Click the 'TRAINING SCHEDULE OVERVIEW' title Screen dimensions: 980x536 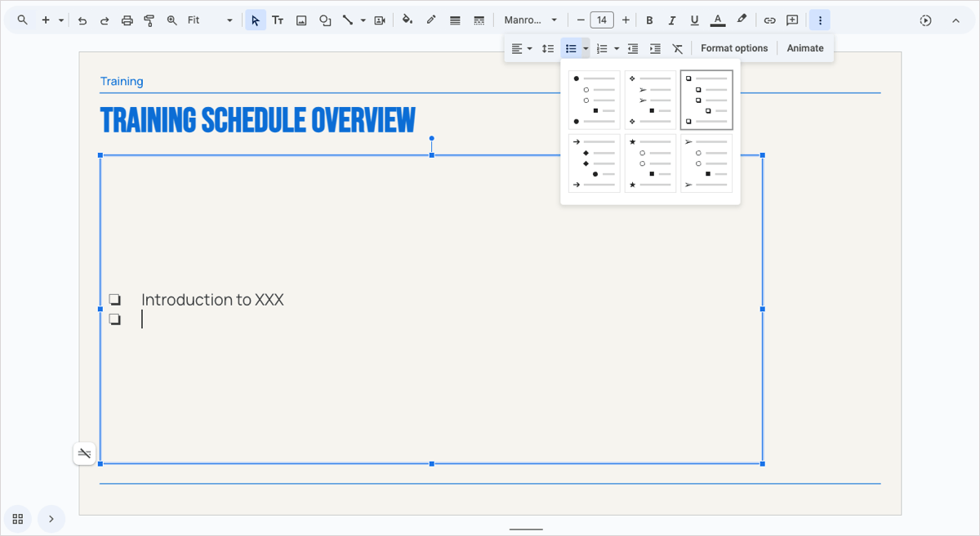(258, 120)
